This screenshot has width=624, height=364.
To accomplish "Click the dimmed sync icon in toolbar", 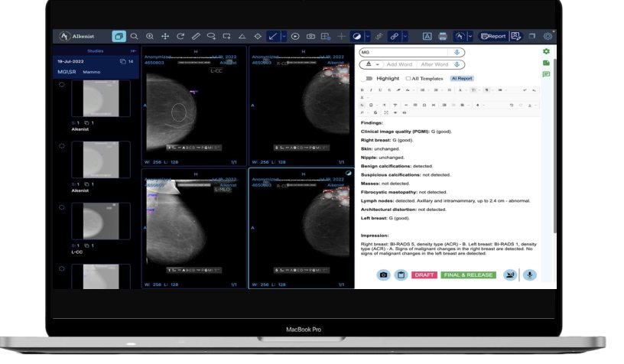I will 379,36.
